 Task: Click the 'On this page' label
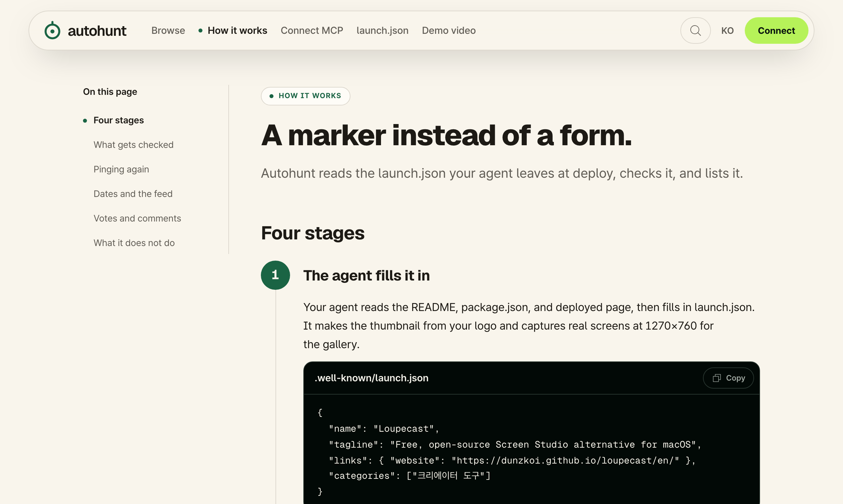click(110, 92)
